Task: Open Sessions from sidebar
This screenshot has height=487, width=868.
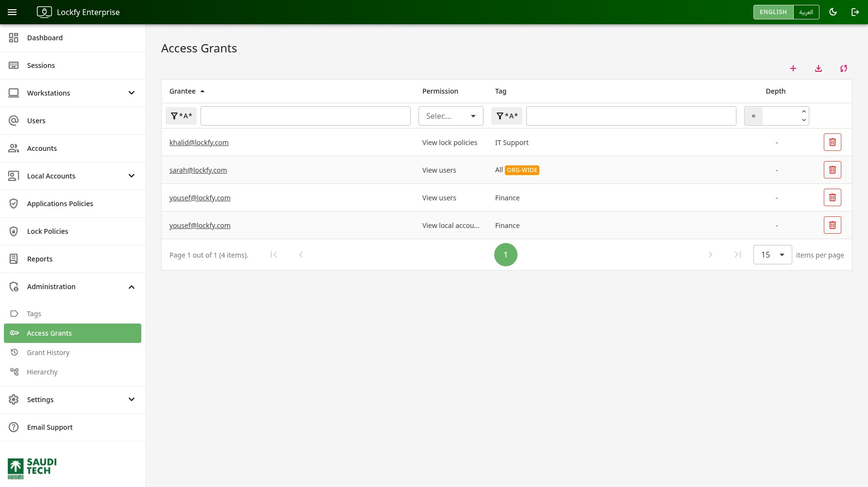Action: click(x=73, y=65)
